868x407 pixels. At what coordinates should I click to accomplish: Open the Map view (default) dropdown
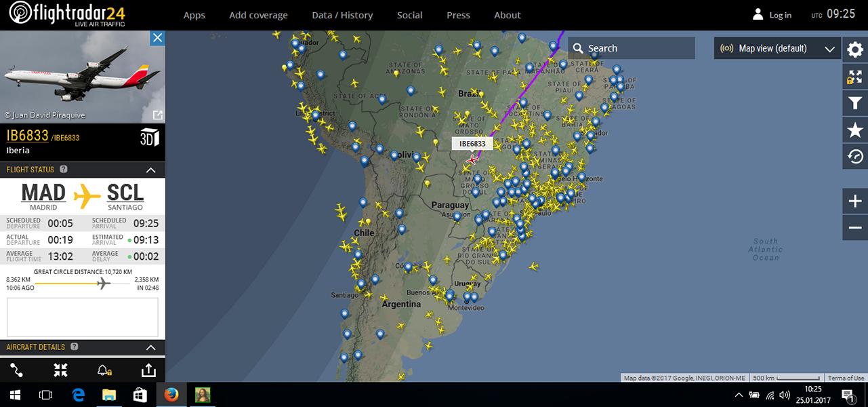[x=777, y=48]
